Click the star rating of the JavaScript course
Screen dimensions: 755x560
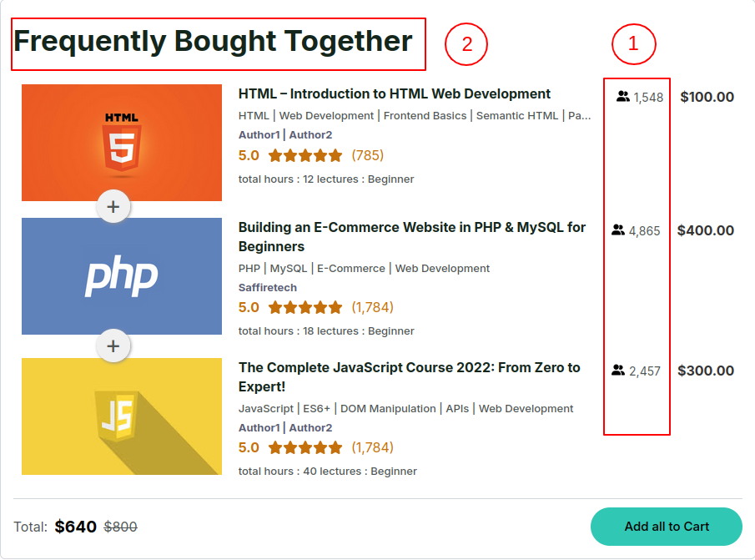[x=305, y=447]
